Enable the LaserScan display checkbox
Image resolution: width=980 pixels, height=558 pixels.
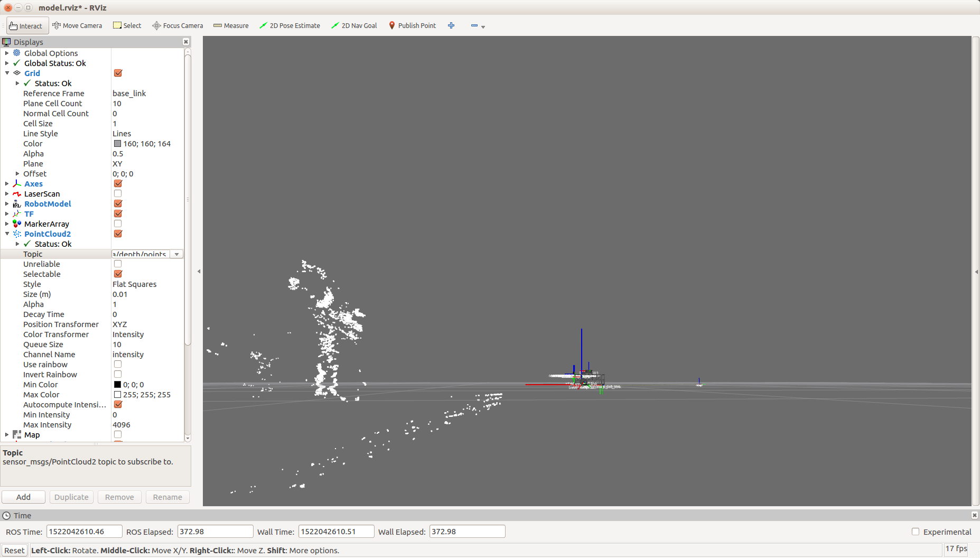(x=118, y=194)
